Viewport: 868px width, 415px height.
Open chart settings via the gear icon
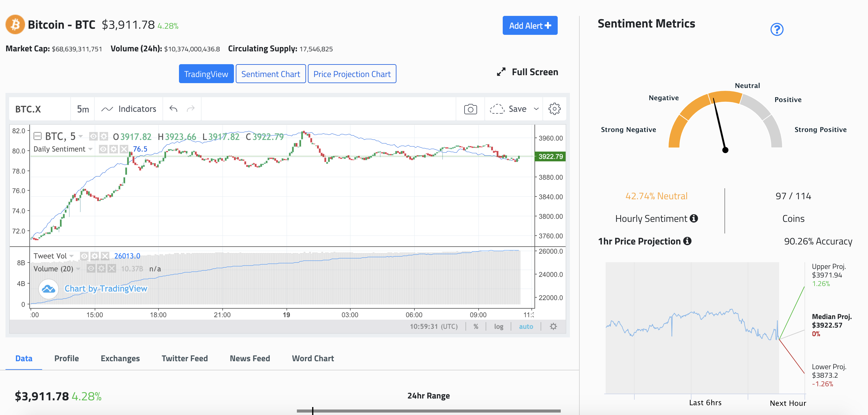point(555,108)
